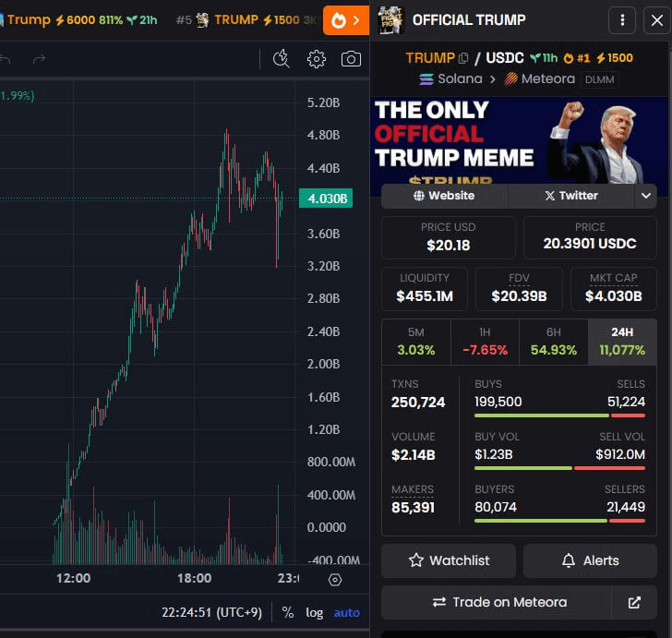Image resolution: width=672 pixels, height=638 pixels.
Task: Open the three-dot options menu
Action: pos(622,20)
